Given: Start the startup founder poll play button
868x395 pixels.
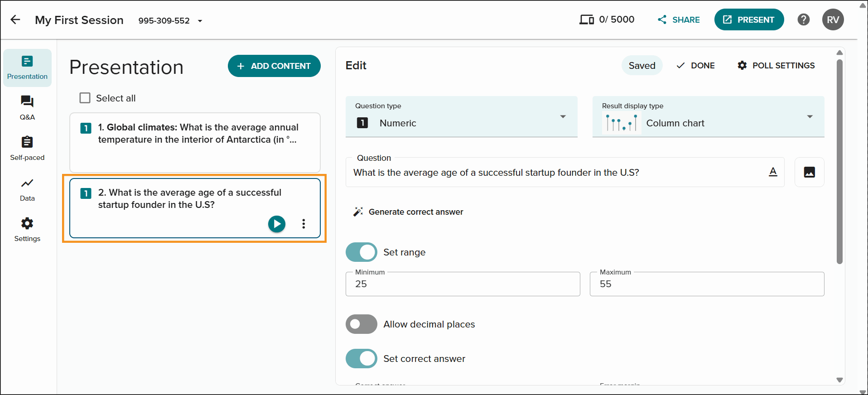Looking at the screenshot, I should click(277, 223).
